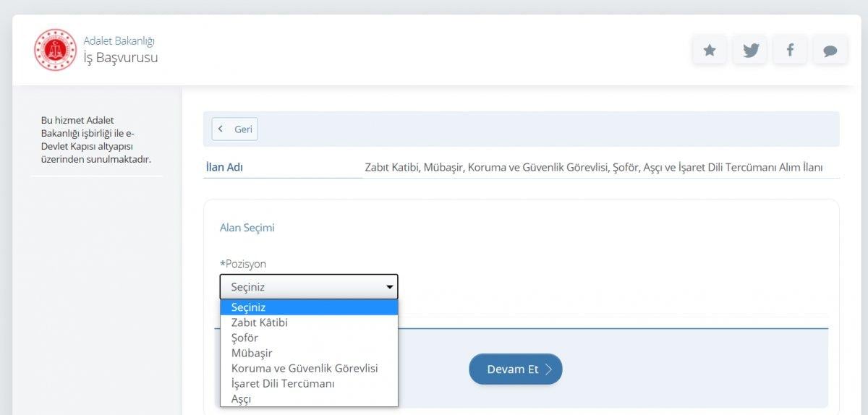Share the page via Facebook icon

790,50
